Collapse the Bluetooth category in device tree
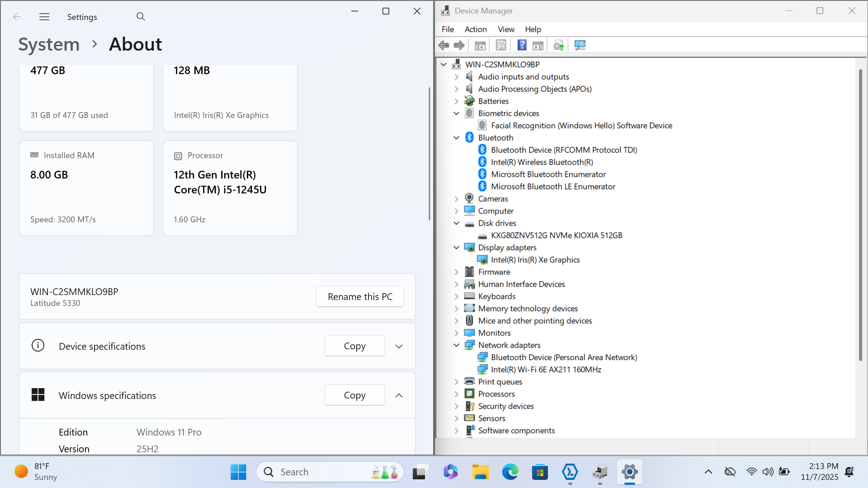The height and width of the screenshot is (488, 868). [x=457, y=138]
